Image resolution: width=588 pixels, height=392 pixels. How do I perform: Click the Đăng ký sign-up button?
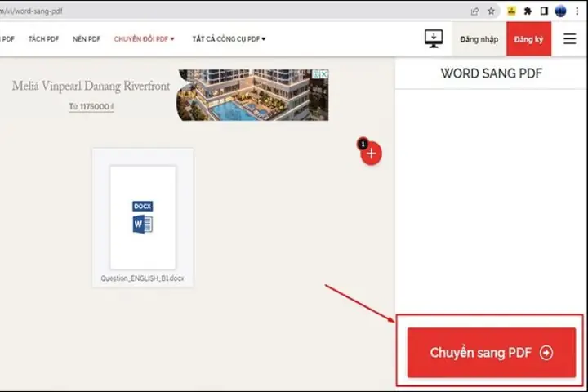click(x=528, y=39)
